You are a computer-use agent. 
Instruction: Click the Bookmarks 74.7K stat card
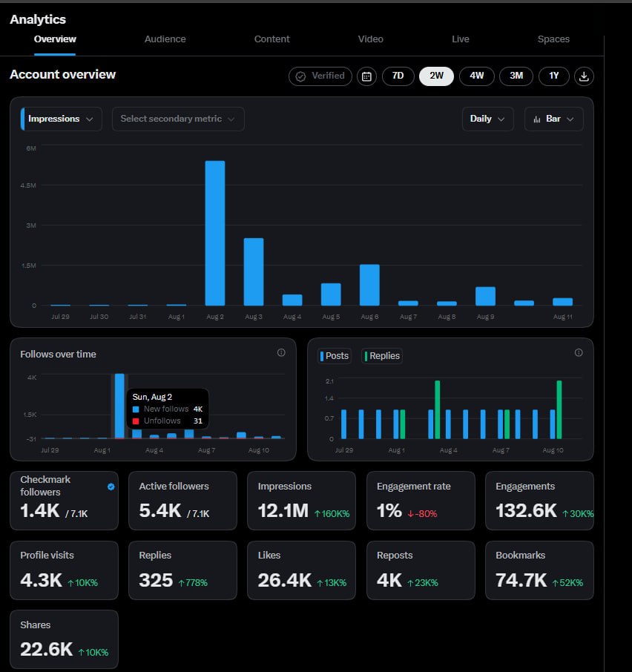(x=539, y=570)
